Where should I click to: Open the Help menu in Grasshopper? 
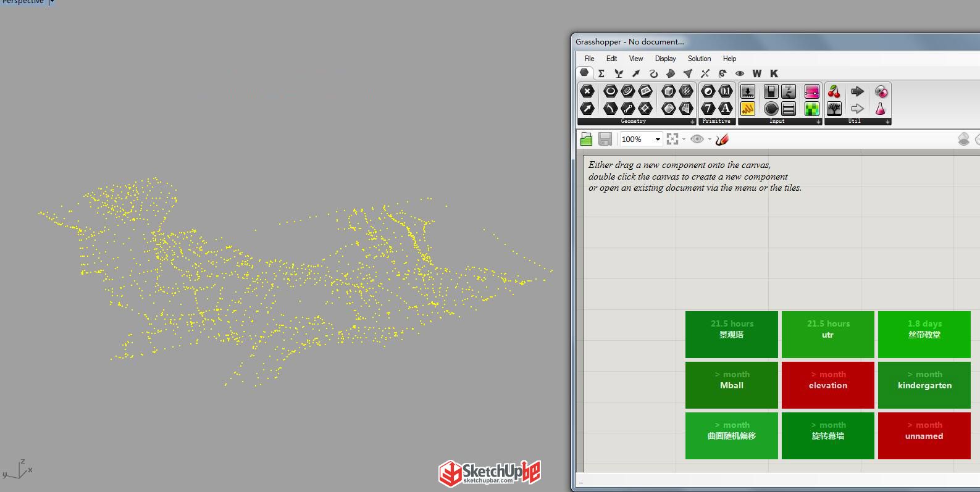coord(729,59)
